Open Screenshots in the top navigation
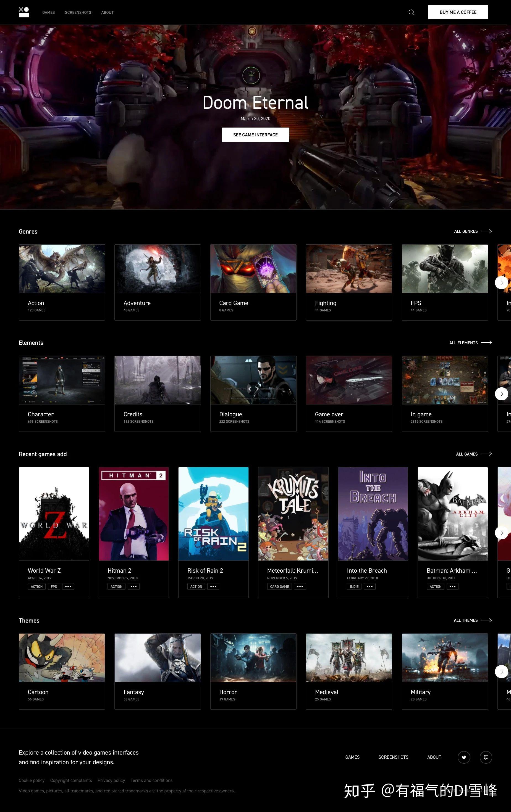Viewport: 511px width, 812px height. 78,12
